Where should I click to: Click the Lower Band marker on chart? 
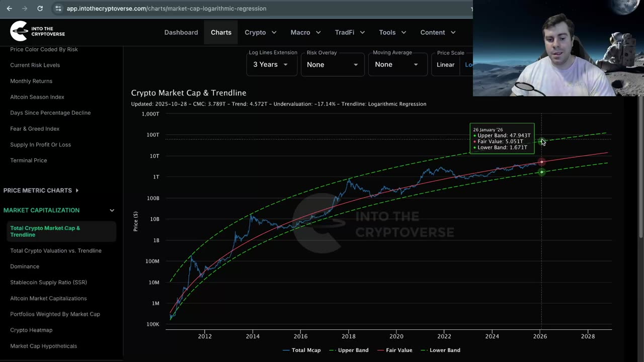[x=541, y=172]
